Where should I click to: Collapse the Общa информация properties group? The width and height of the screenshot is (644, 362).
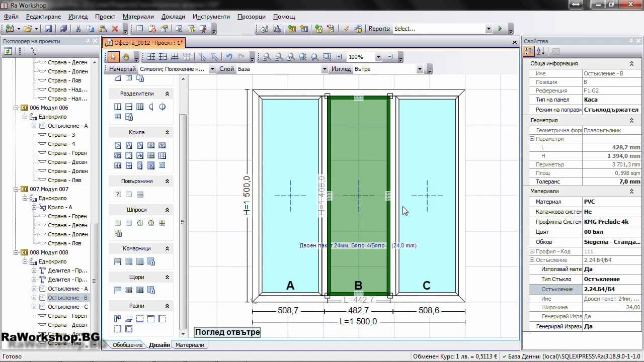coord(631,64)
